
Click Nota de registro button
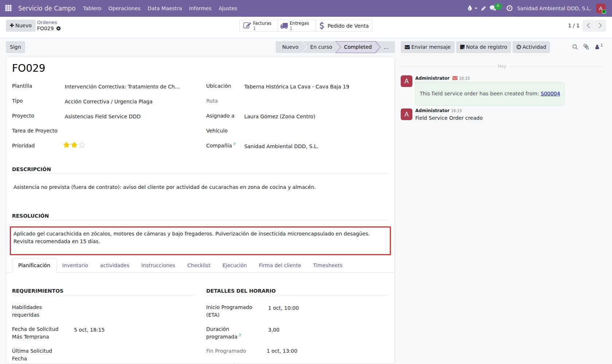point(483,47)
